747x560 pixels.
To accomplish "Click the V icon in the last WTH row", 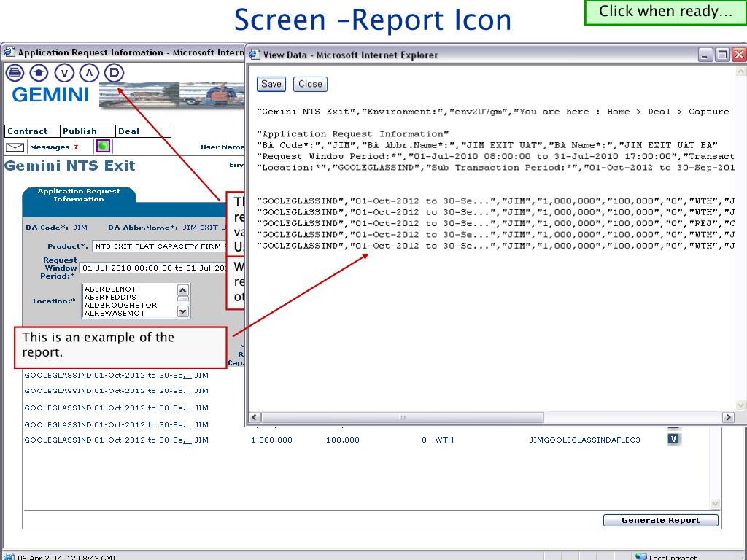I will click(x=673, y=438).
